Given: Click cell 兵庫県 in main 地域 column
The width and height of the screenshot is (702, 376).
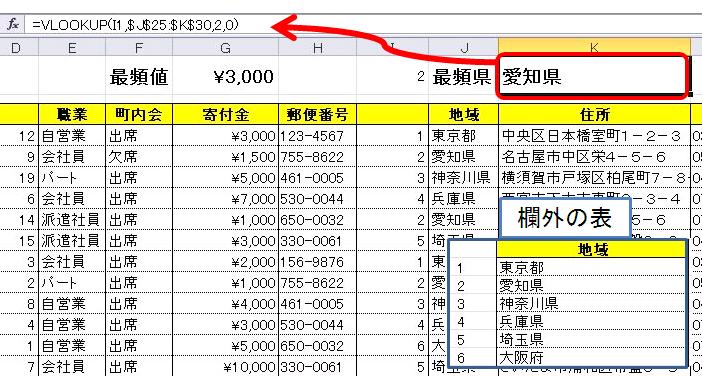Looking at the screenshot, I should [x=463, y=198].
